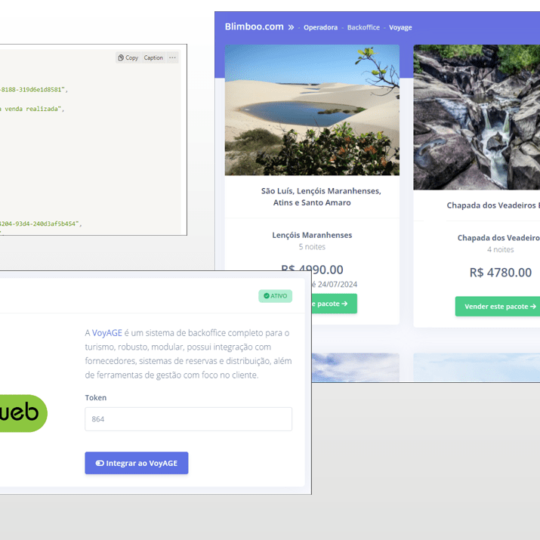Click Chapada dos Veadeiros package title
The image size is (540, 540).
pos(493,205)
